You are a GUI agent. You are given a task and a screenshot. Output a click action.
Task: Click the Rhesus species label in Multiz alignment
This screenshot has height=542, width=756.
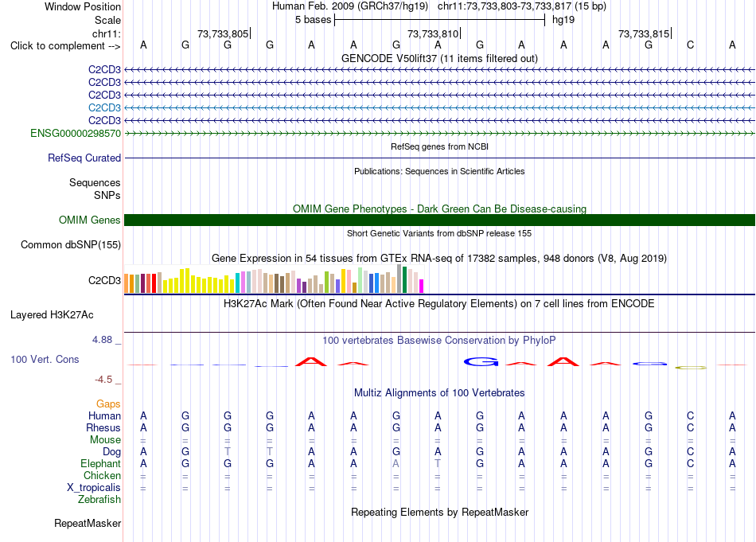pos(103,427)
